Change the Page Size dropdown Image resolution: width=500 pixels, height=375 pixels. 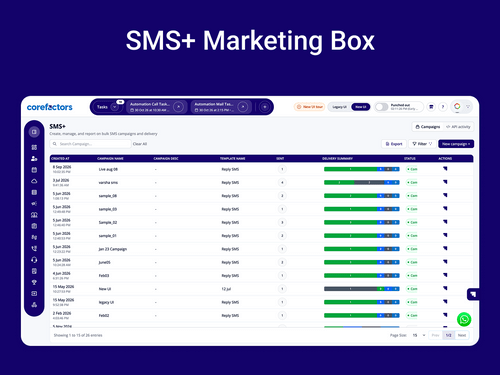point(419,335)
